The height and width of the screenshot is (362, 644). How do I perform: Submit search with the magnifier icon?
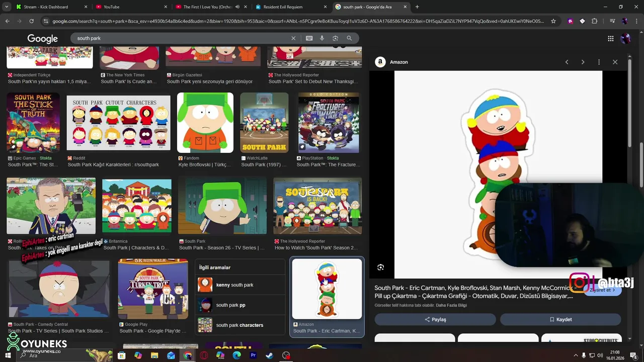pos(349,38)
